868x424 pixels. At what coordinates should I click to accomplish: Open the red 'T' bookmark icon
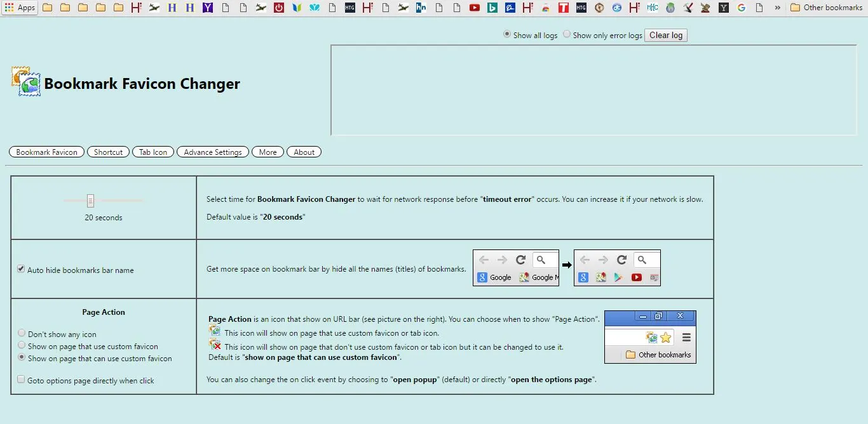(x=563, y=8)
